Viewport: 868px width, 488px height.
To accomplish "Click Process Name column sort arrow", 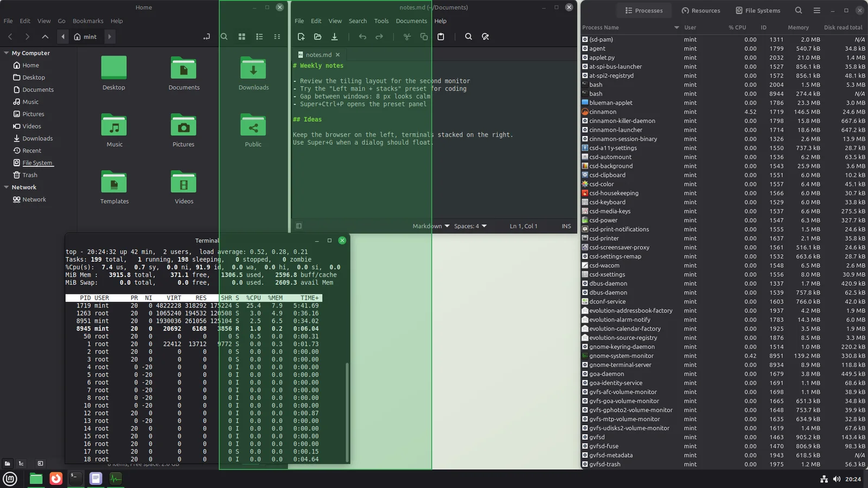I will (676, 28).
